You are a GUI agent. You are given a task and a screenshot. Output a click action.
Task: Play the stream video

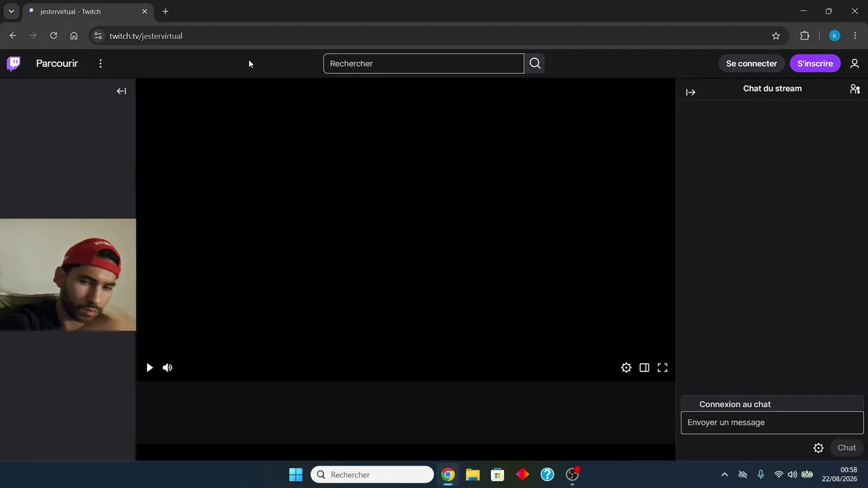click(x=149, y=367)
